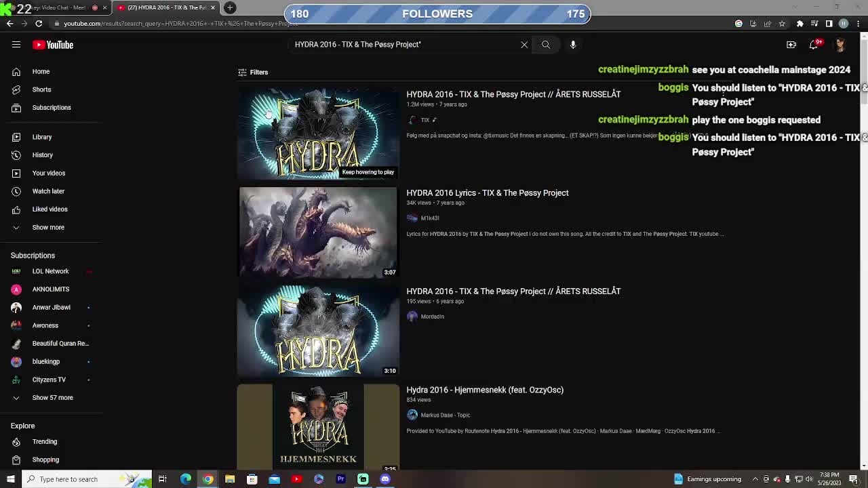The height and width of the screenshot is (488, 868).
Task: Open Adobe Premiere Pro from the taskbar
Action: click(x=341, y=479)
